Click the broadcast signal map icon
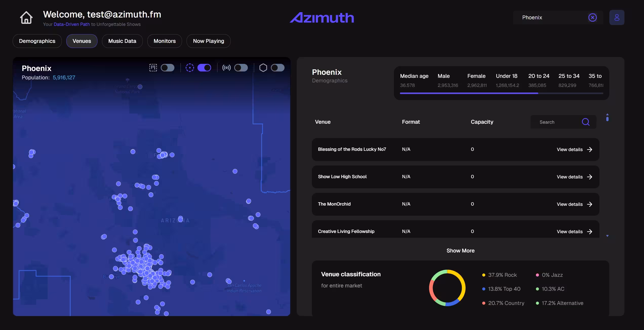644x330 pixels. (x=226, y=68)
